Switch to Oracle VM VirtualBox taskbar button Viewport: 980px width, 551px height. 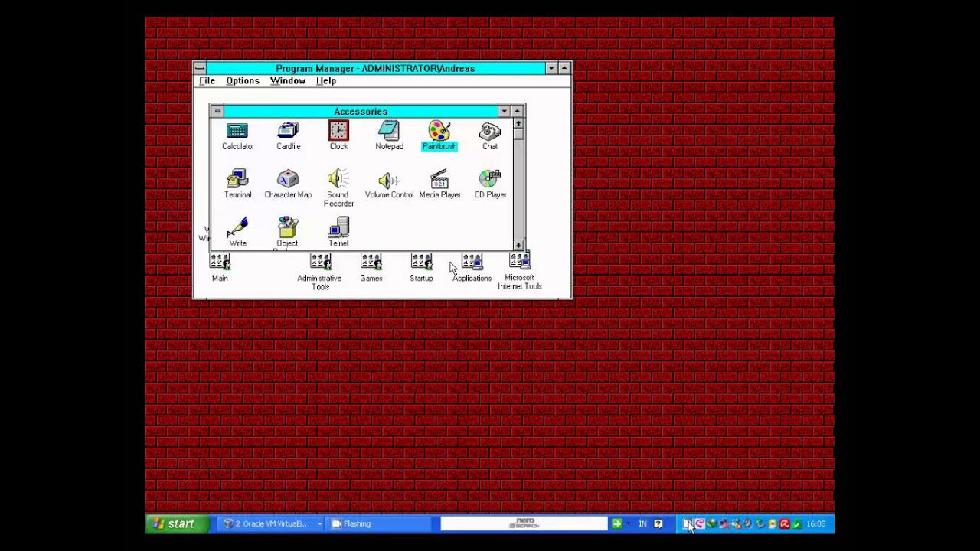tap(271, 523)
